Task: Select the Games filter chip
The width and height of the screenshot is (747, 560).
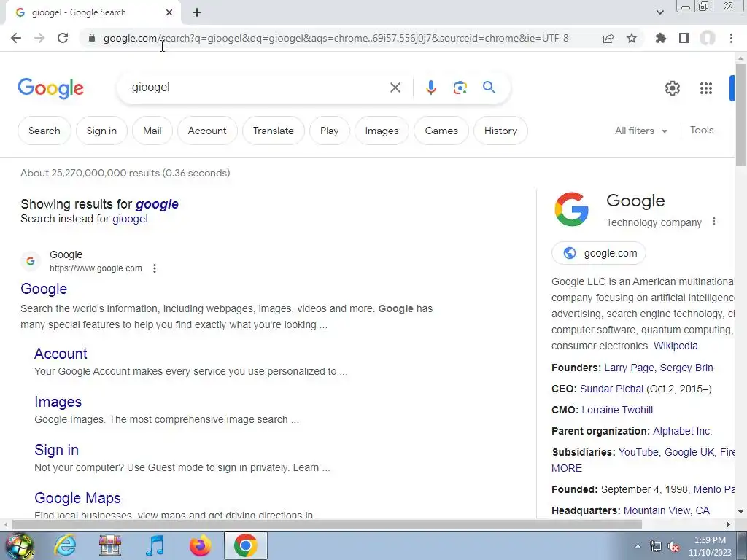Action: click(441, 131)
